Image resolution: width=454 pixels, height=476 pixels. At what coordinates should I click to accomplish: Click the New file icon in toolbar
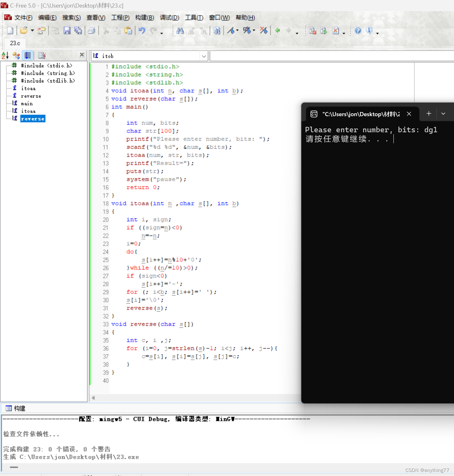click(x=10, y=30)
